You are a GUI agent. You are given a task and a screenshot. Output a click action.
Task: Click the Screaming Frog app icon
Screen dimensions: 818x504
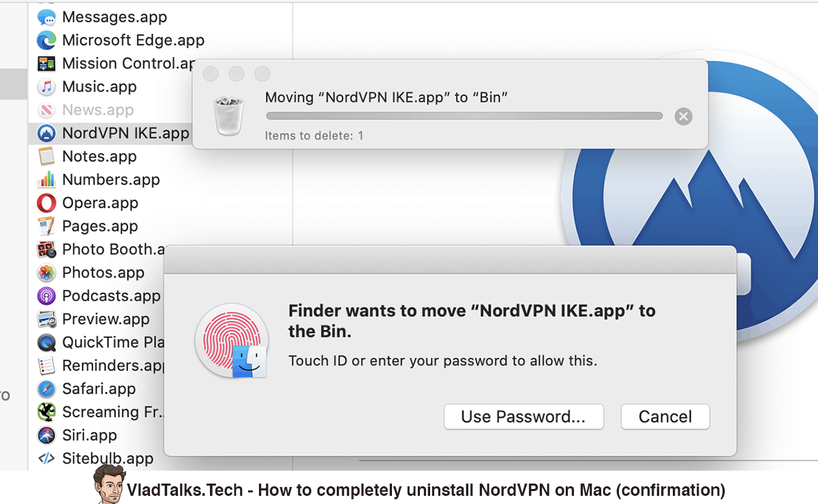click(x=46, y=412)
